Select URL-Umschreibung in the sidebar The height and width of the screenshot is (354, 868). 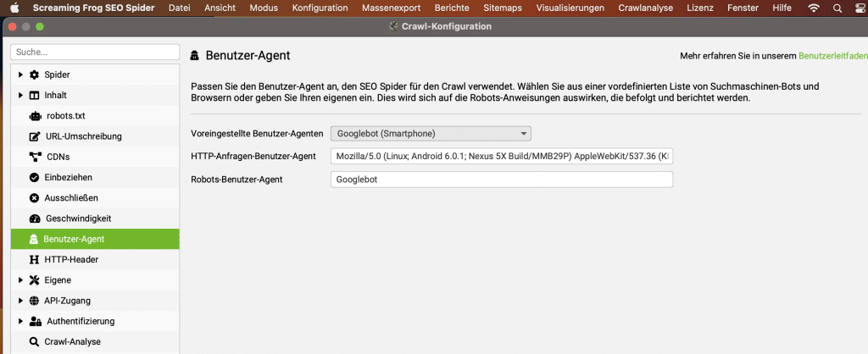(x=95, y=136)
